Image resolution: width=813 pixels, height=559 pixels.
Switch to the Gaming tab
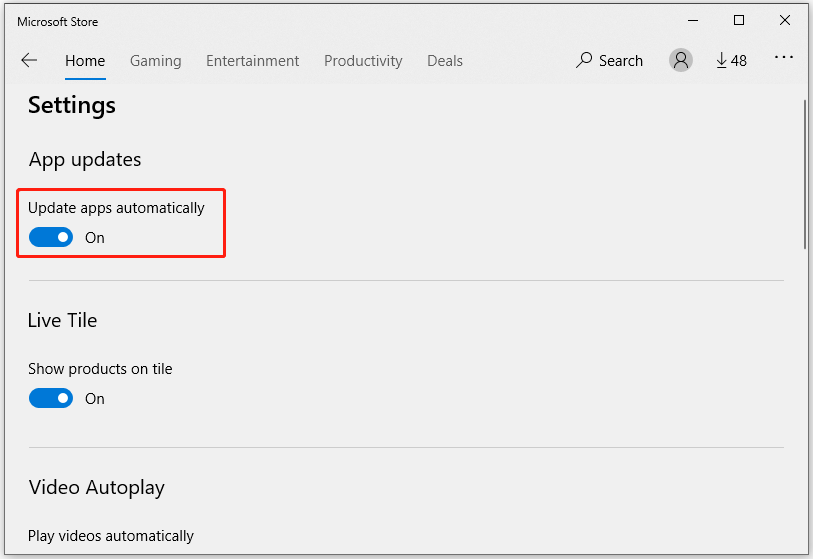coord(156,61)
